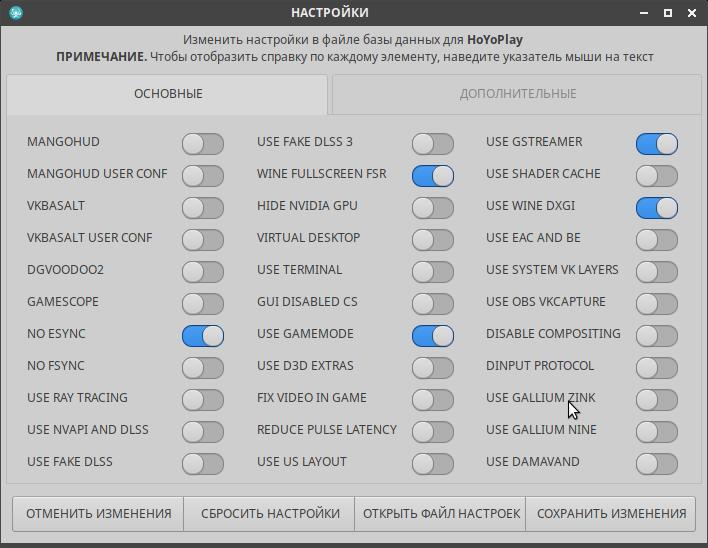Click ОТМЕНИТЬ ИЗМЕНЕНИЯ button
Image resolution: width=708 pixels, height=548 pixels.
(98, 514)
